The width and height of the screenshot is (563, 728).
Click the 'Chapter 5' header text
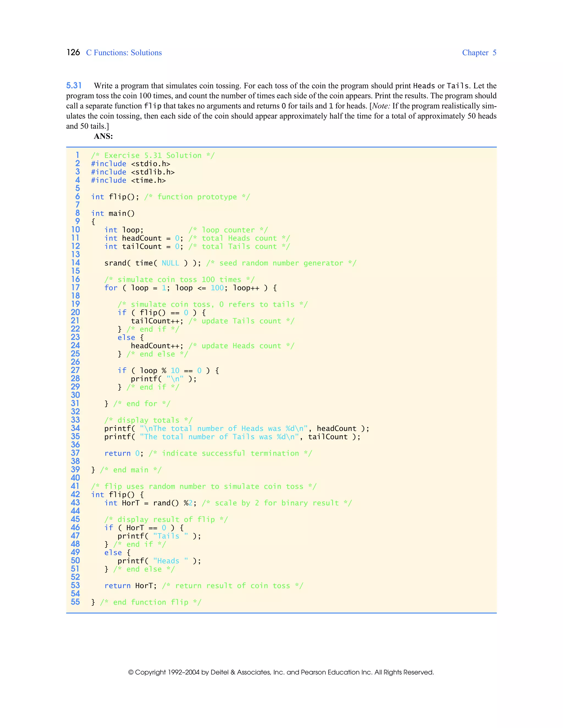pos(479,53)
